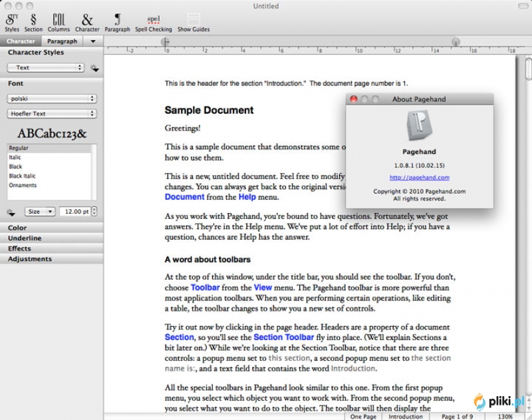Click the vertical scrollbar thumb
Image resolution: width=532 pixels, height=420 pixels.
pos(529,69)
